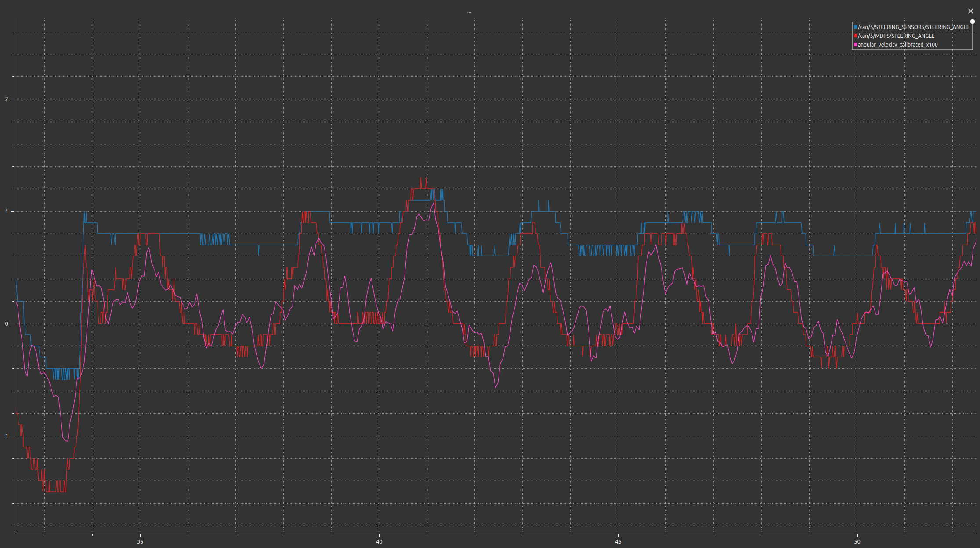Screen dimensions: 980x548
Task: Toggle the angular_velocity_calibrated_x100 curve label
Action: coord(898,45)
